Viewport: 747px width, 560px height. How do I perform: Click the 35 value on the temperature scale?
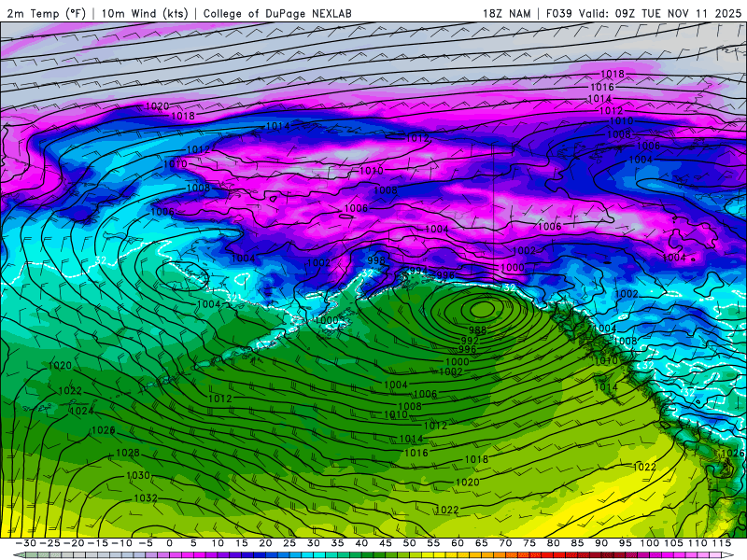coord(337,543)
